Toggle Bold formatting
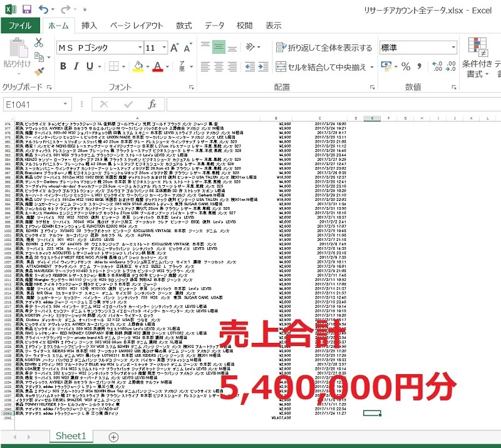The image size is (501, 448). click(x=63, y=66)
